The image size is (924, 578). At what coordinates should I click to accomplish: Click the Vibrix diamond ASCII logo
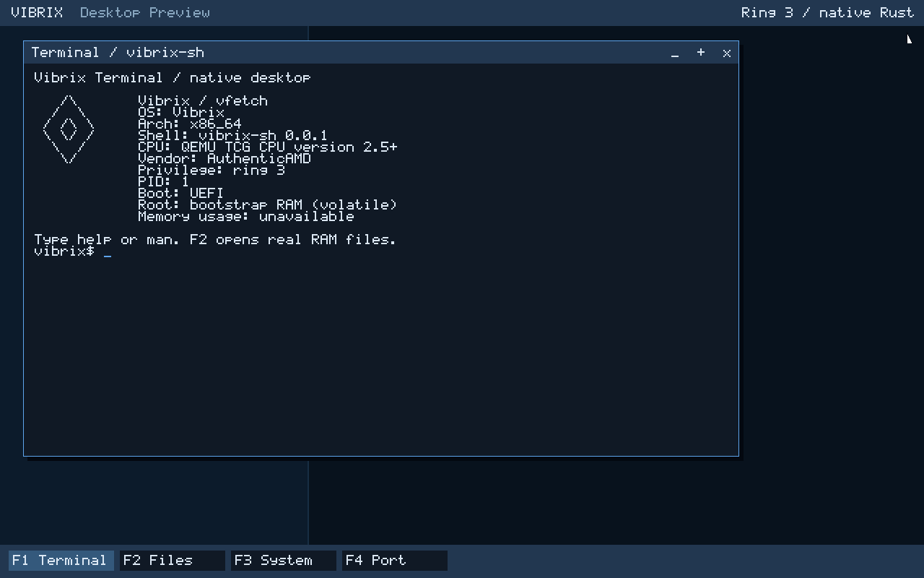click(x=69, y=129)
